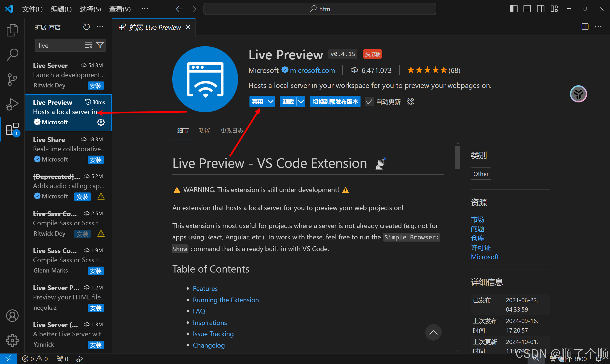Go forward with the navigation arrow
Image resolution: width=610 pixels, height=364 pixels.
coord(193,9)
